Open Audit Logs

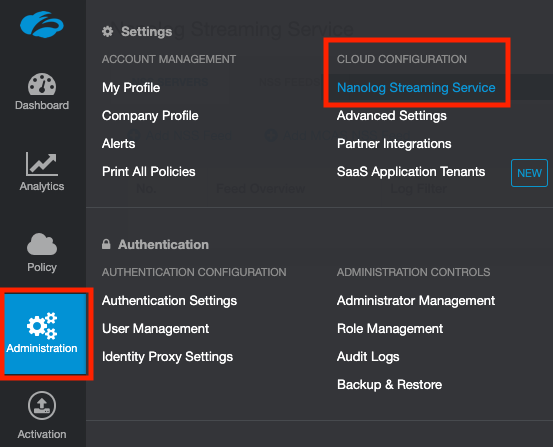click(368, 357)
